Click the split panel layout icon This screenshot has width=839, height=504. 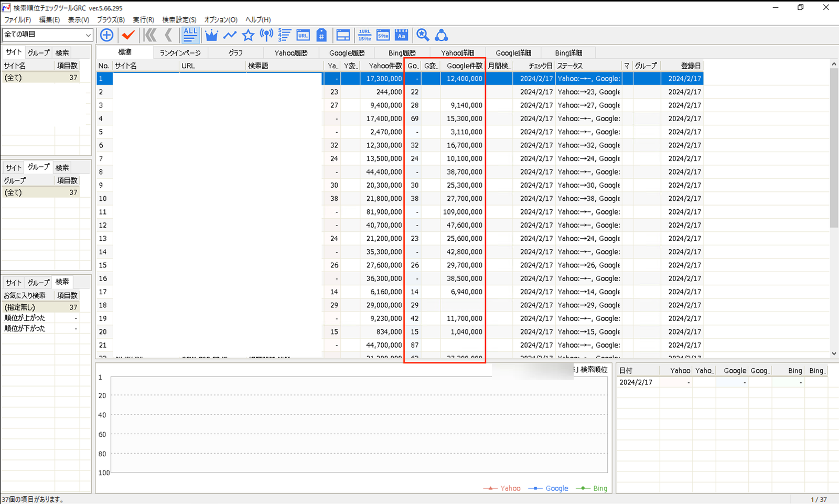click(x=343, y=35)
